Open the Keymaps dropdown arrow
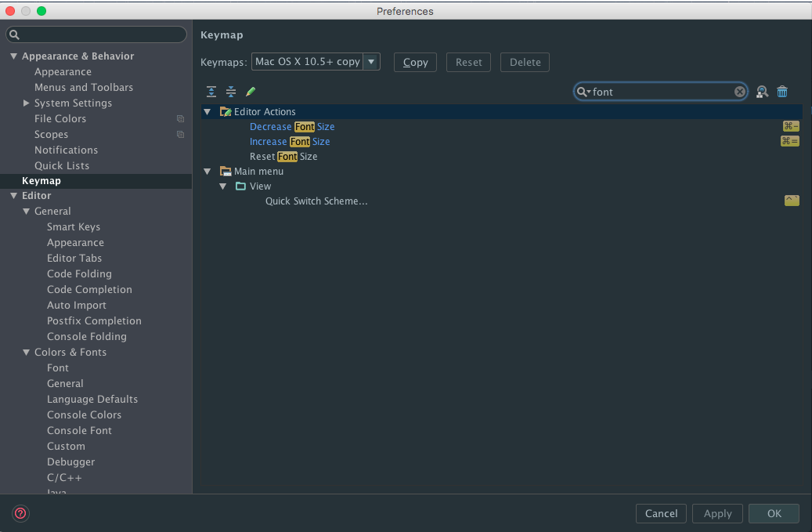 pos(371,62)
